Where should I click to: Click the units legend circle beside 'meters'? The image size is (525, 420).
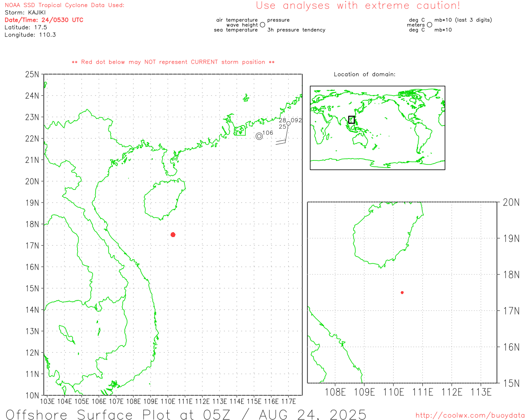pyautogui.click(x=429, y=25)
